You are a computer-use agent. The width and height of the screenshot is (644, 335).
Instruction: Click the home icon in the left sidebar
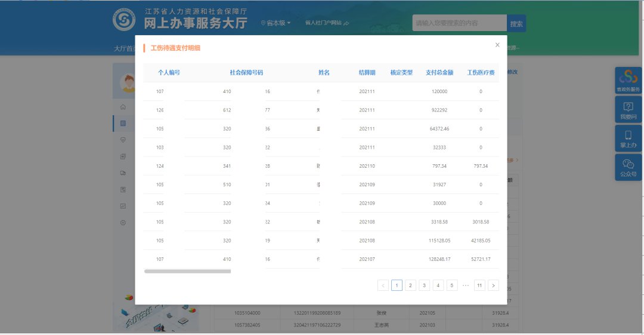[x=123, y=107]
